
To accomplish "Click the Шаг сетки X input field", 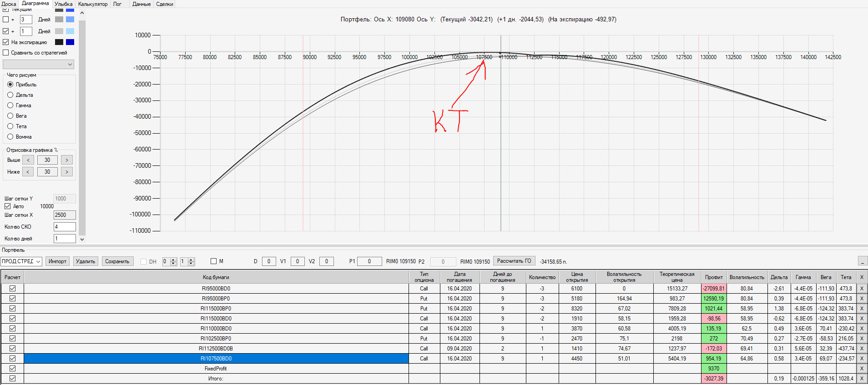I will [65, 215].
